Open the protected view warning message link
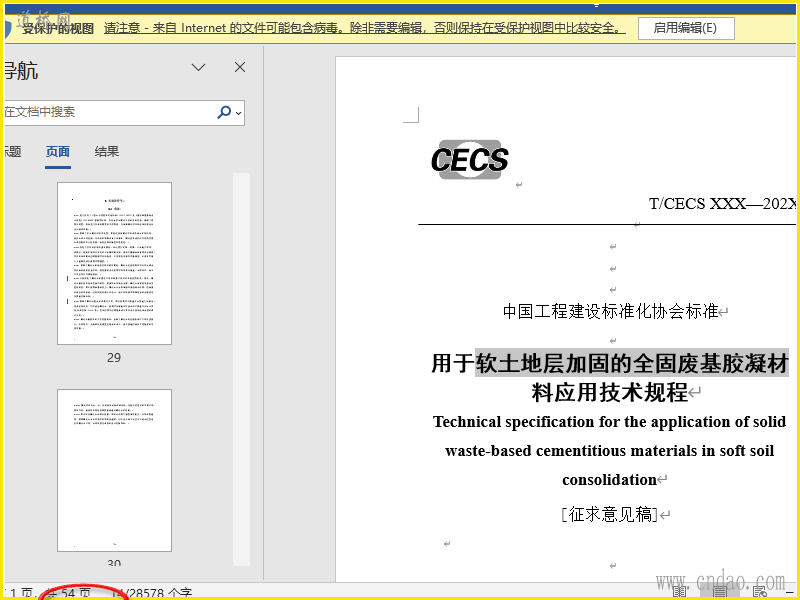 pos(364,28)
